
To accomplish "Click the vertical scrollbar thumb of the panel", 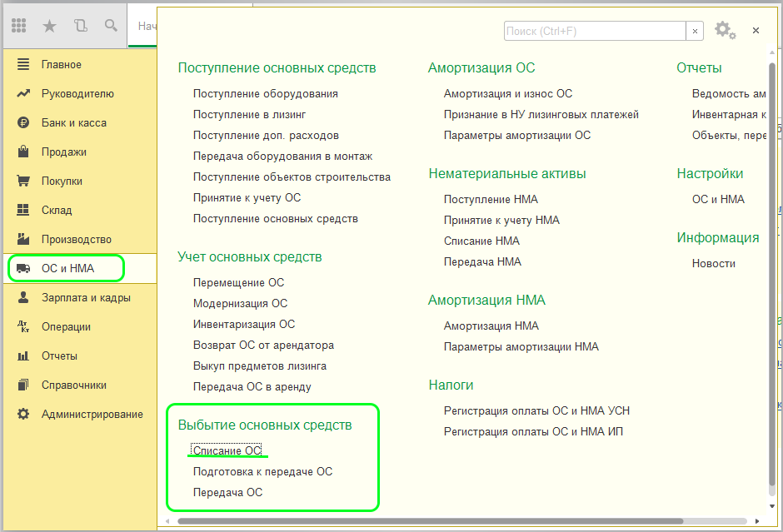I will [772, 273].
